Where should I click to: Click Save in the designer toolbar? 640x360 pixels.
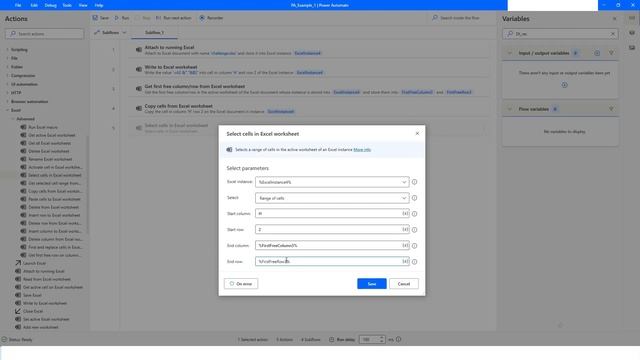coord(100,18)
